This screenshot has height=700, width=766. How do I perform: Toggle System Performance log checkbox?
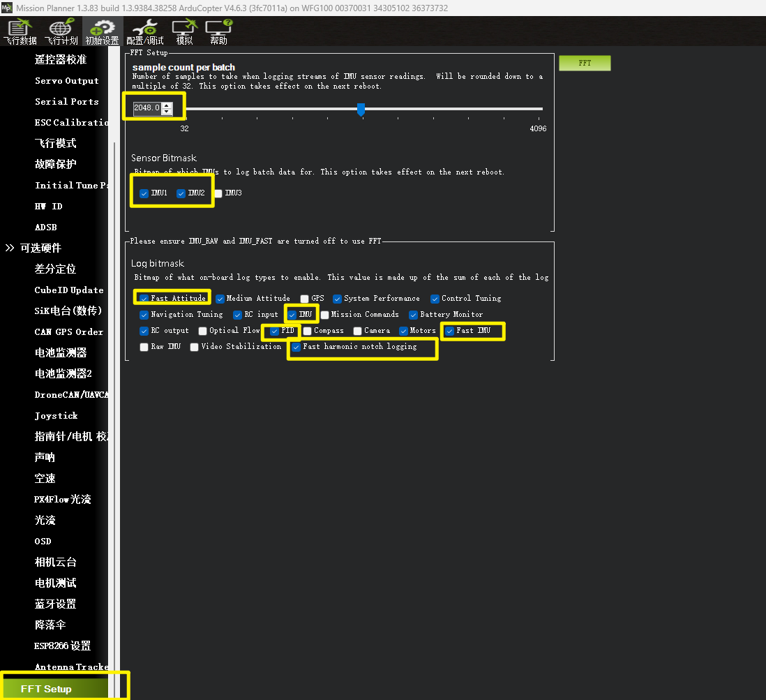pos(337,299)
